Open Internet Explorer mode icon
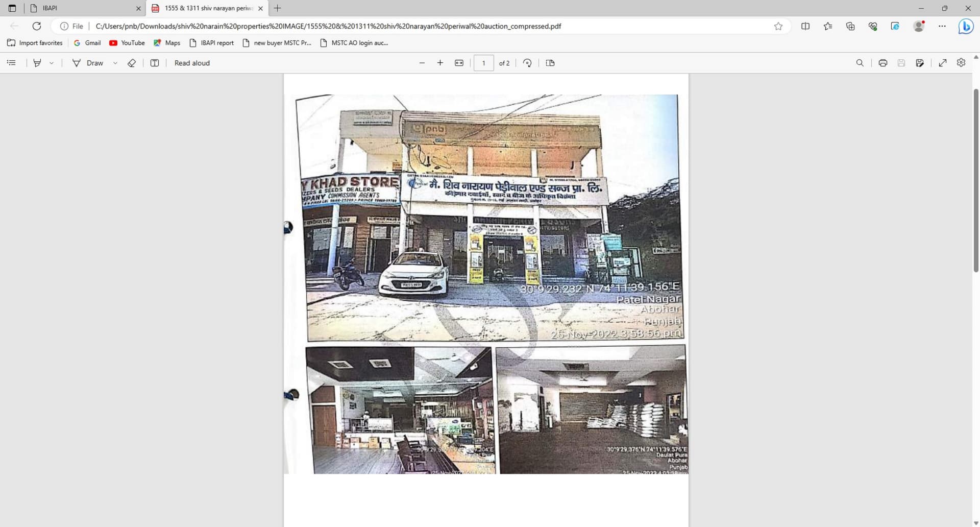The height and width of the screenshot is (527, 980). [x=895, y=26]
